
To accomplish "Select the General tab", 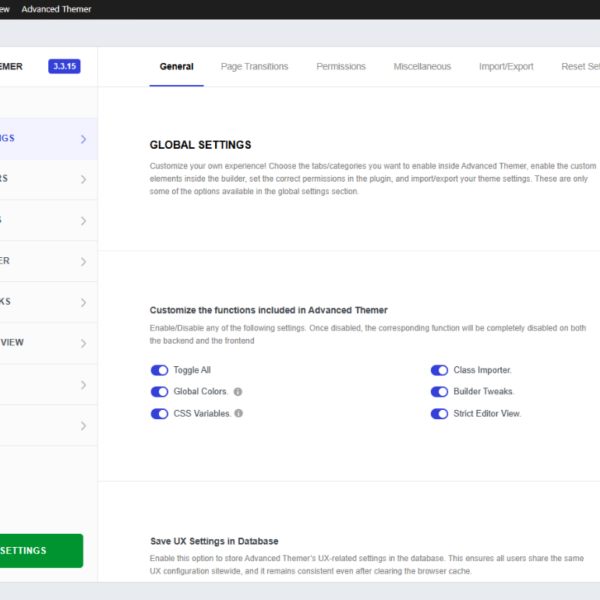I will (176, 67).
